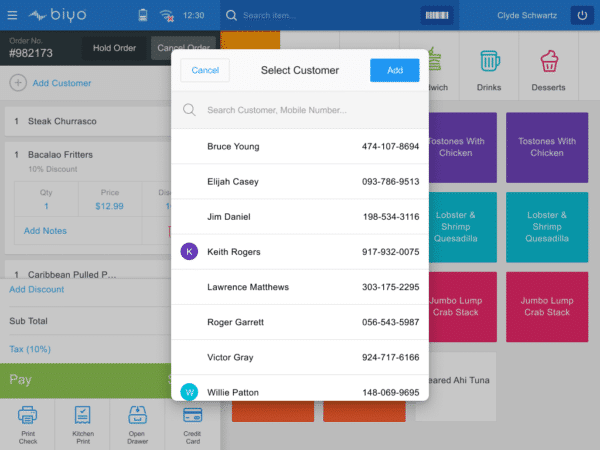Click the green Pay button

[x=86, y=380]
